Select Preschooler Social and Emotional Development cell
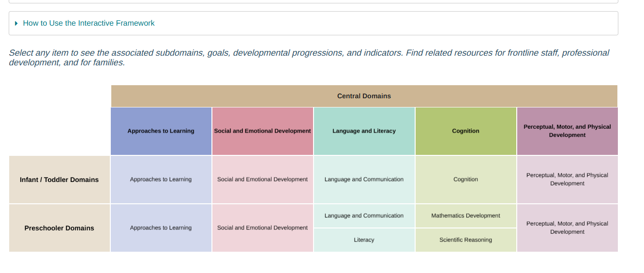This screenshot has width=644, height=273. click(262, 228)
